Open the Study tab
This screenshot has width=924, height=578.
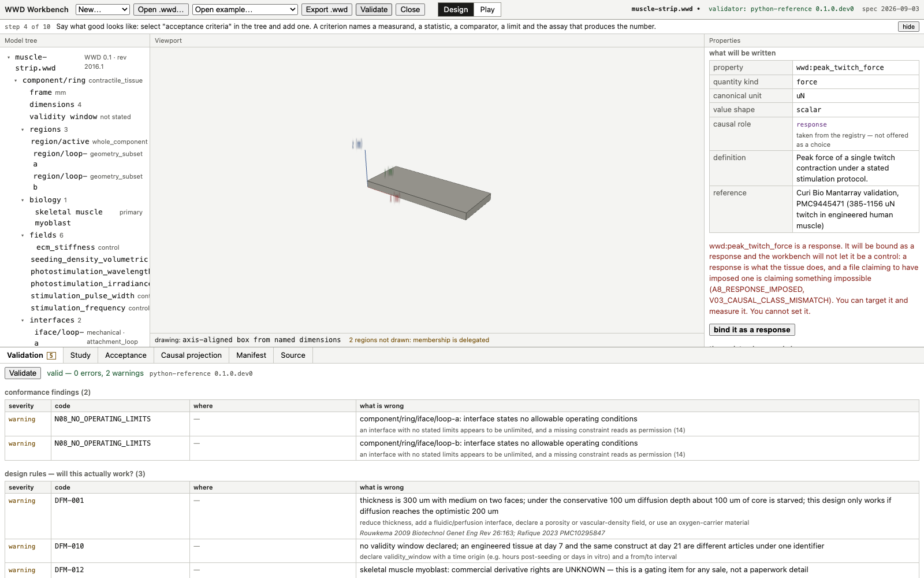coord(80,355)
